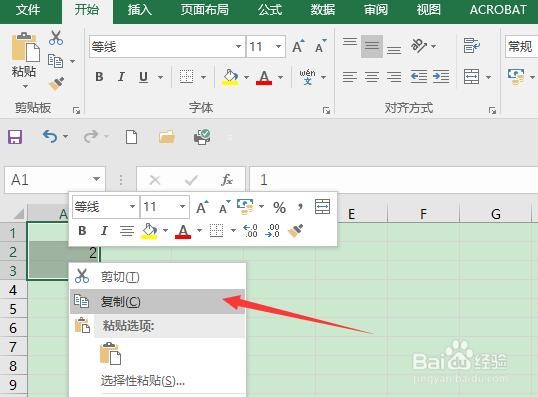The image size is (538, 397).
Task: Decrease font size in the ribbon
Action: tap(320, 46)
